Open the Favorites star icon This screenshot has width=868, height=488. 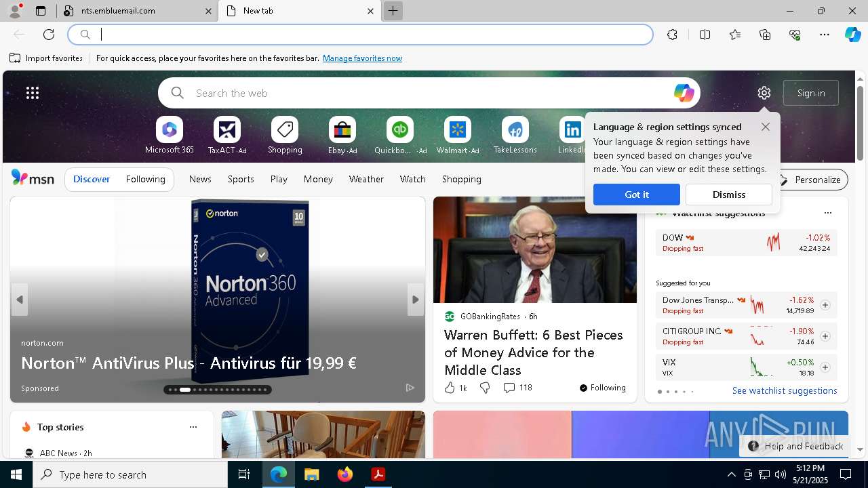coord(735,35)
